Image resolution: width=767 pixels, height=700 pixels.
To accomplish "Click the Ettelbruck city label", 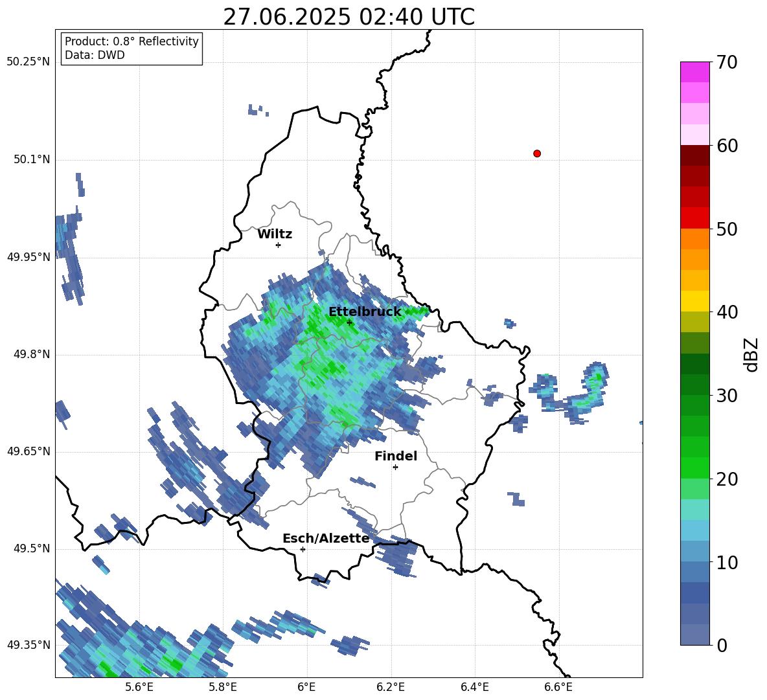I will click(365, 312).
